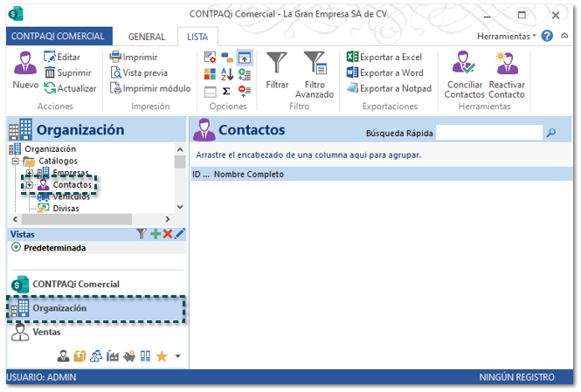Open Vista previa print preview
The image size is (581, 392).
139,73
